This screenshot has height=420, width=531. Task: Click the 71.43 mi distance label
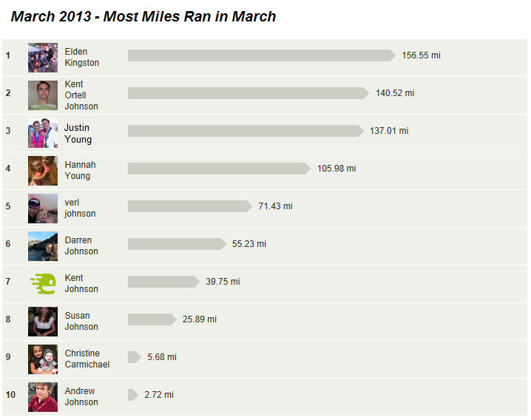pyautogui.click(x=275, y=206)
